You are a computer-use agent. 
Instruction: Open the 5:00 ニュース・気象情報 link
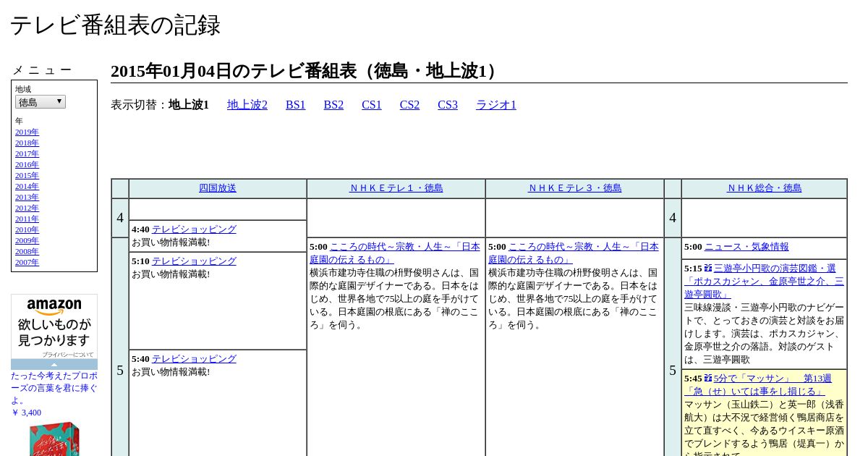[746, 247]
